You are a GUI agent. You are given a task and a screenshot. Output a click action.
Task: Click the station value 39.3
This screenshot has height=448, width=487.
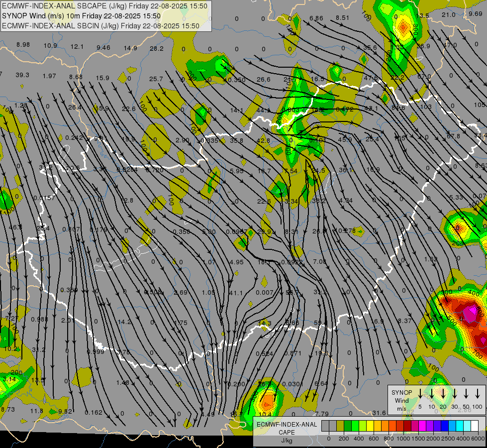(x=22, y=75)
